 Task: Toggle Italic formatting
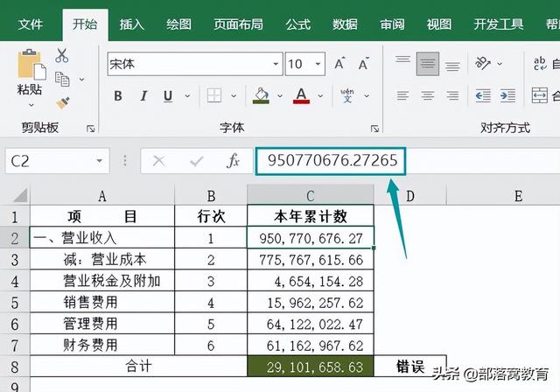pos(143,95)
